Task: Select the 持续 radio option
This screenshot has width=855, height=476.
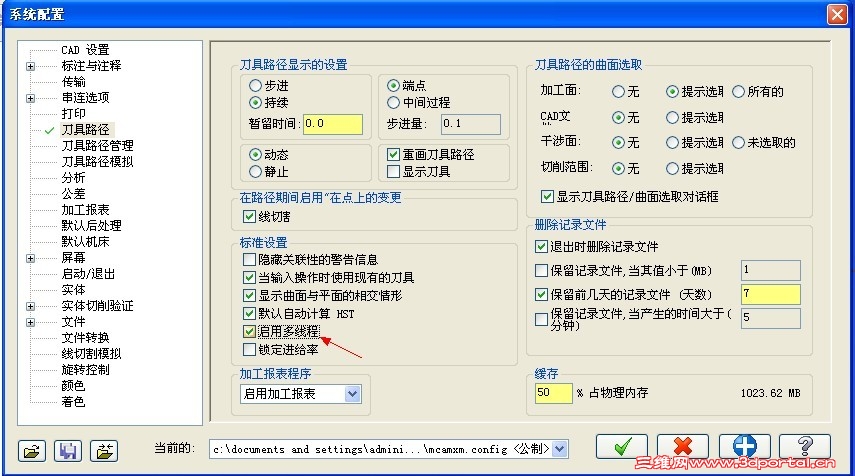Action: pos(255,103)
